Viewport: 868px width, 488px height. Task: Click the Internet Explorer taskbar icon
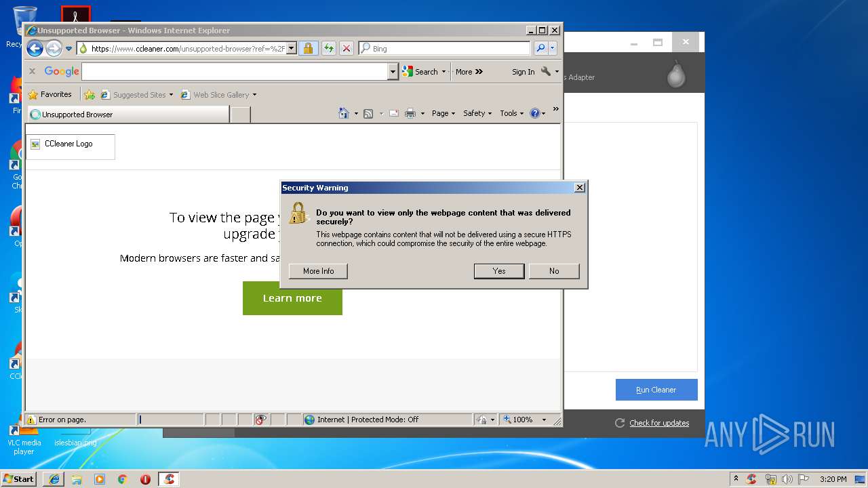coord(54,479)
